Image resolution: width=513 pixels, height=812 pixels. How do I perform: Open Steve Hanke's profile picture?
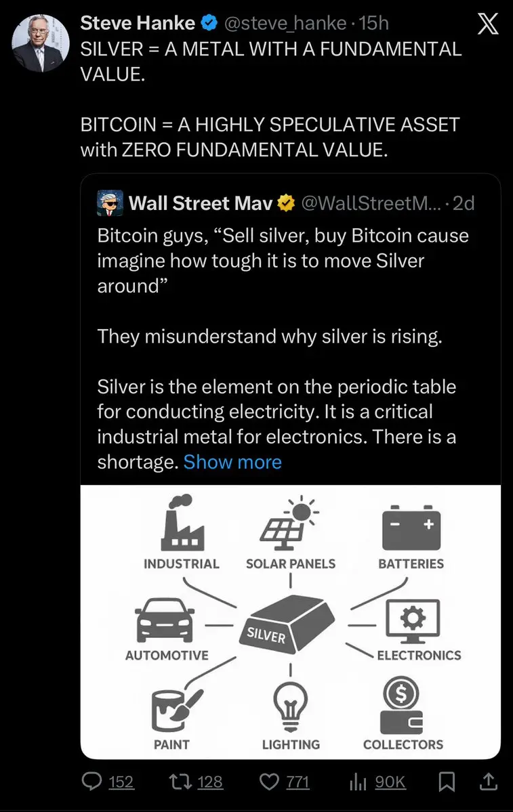pos(41,43)
